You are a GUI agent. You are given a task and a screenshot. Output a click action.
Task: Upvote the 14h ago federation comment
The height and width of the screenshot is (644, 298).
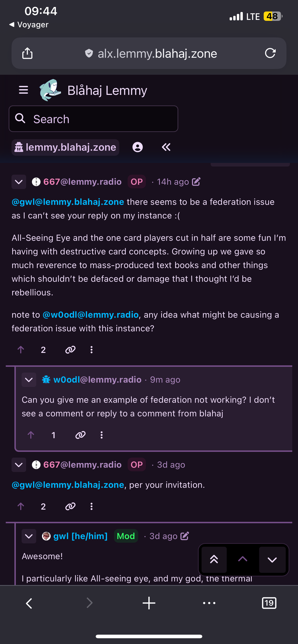pos(21,350)
